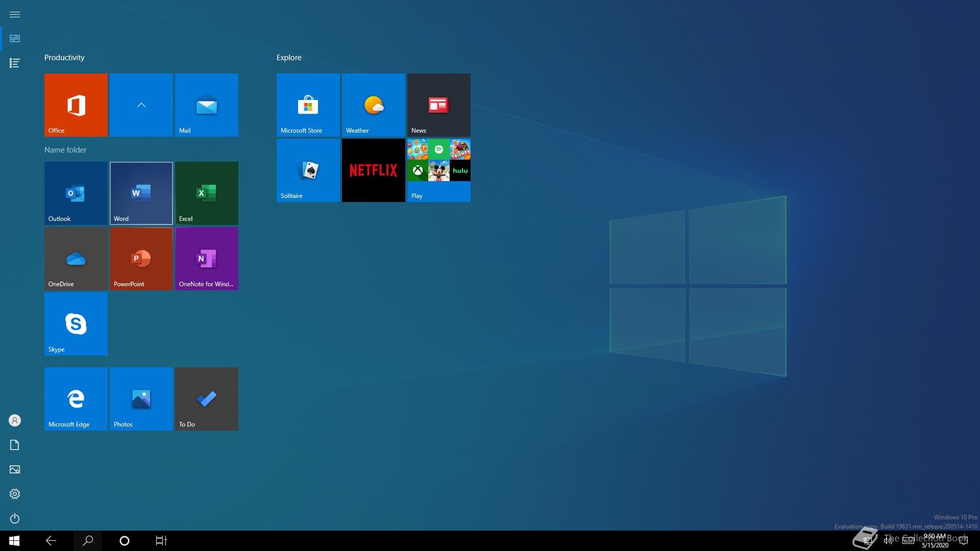Viewport: 980px width, 551px height.
Task: Start Skype from its tile
Action: 76,323
